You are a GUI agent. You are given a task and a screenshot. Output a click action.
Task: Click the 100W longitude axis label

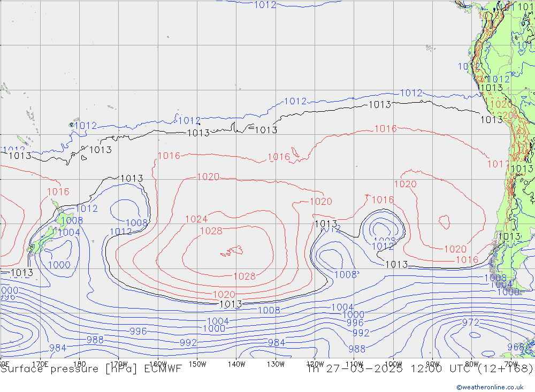click(x=393, y=364)
